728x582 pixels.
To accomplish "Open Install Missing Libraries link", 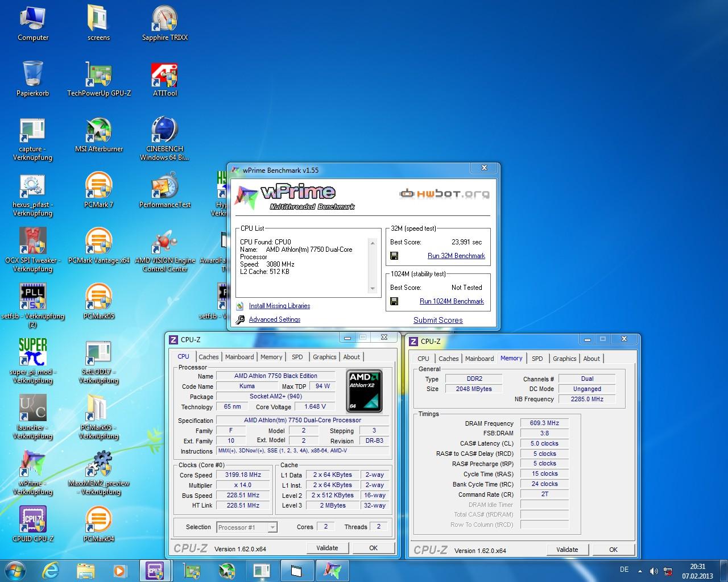I will tap(279, 306).
